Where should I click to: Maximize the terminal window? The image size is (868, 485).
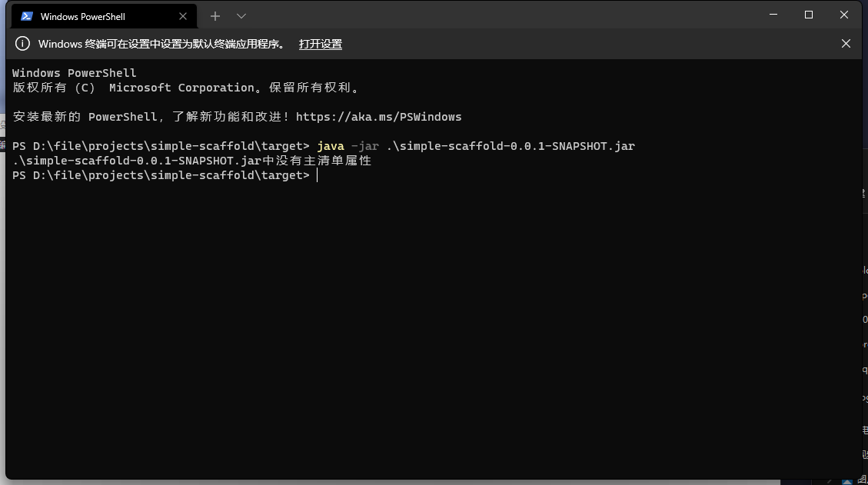point(809,15)
